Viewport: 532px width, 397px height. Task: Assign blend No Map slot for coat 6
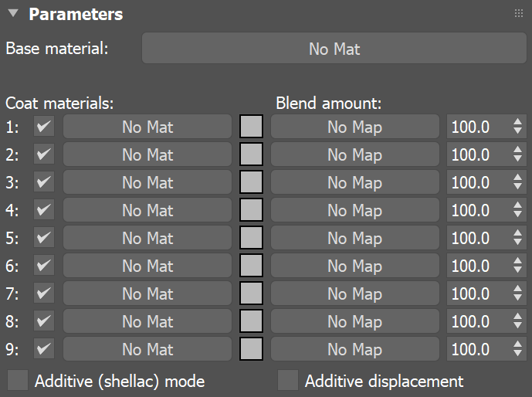(355, 266)
